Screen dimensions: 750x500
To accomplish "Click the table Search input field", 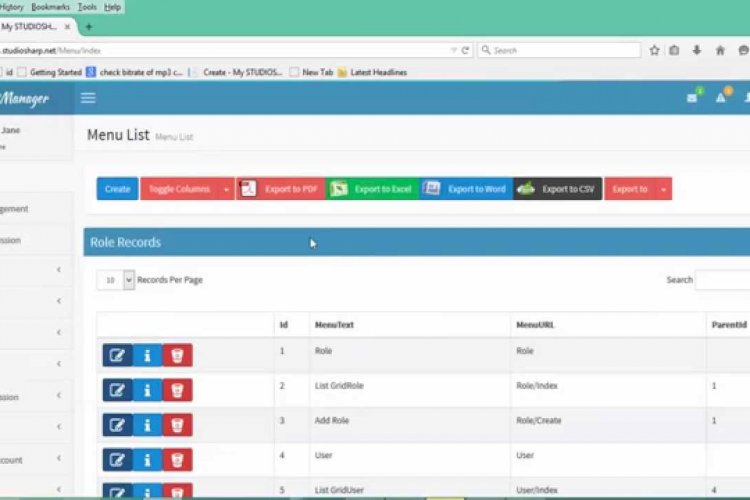I will (723, 280).
